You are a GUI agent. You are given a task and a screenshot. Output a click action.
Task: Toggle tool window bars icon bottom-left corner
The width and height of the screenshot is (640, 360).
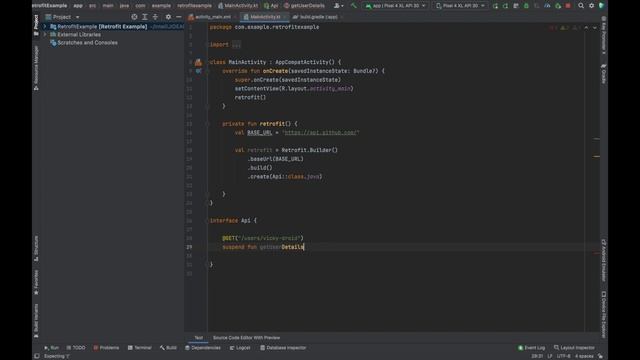click(37, 356)
